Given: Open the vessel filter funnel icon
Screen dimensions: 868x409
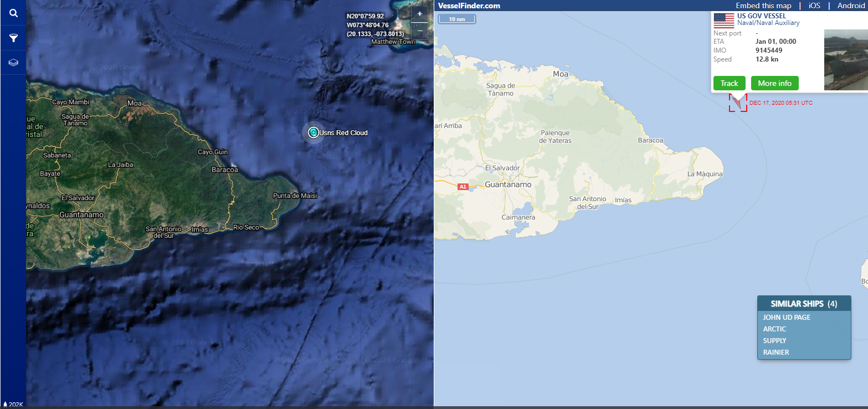Looking at the screenshot, I should pos(13,38).
